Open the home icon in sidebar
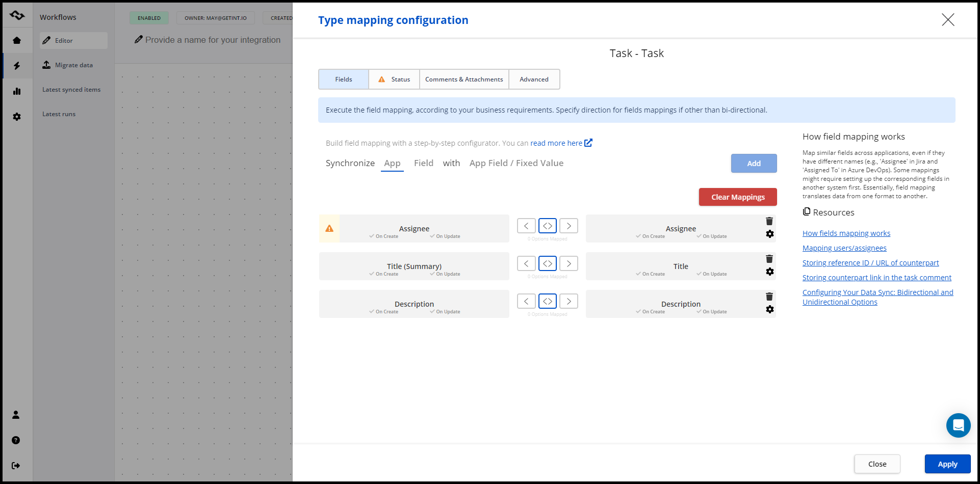The height and width of the screenshot is (484, 980). tap(17, 40)
